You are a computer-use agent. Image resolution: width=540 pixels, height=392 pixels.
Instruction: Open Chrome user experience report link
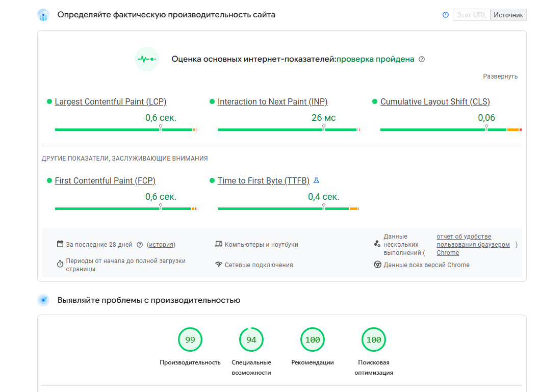pyautogui.click(x=473, y=245)
